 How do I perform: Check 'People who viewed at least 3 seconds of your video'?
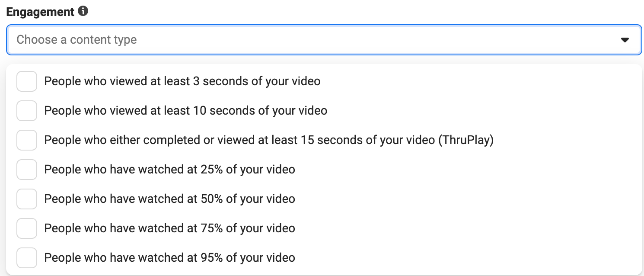tap(27, 81)
